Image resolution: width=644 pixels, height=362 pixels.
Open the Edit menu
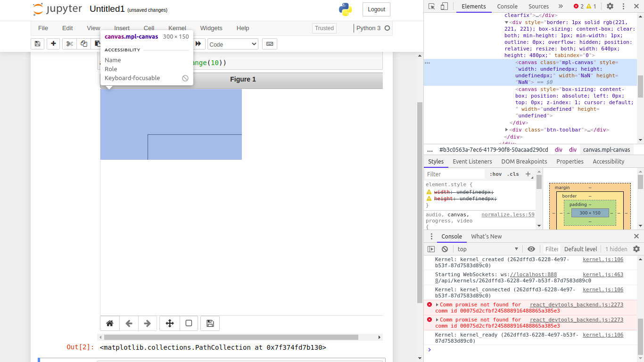click(67, 28)
